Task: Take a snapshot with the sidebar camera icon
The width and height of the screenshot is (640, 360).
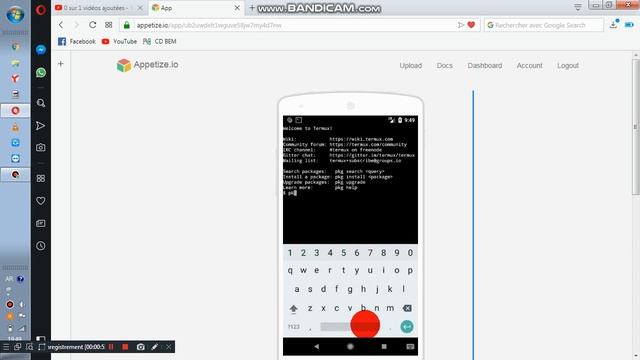Action: (40, 147)
